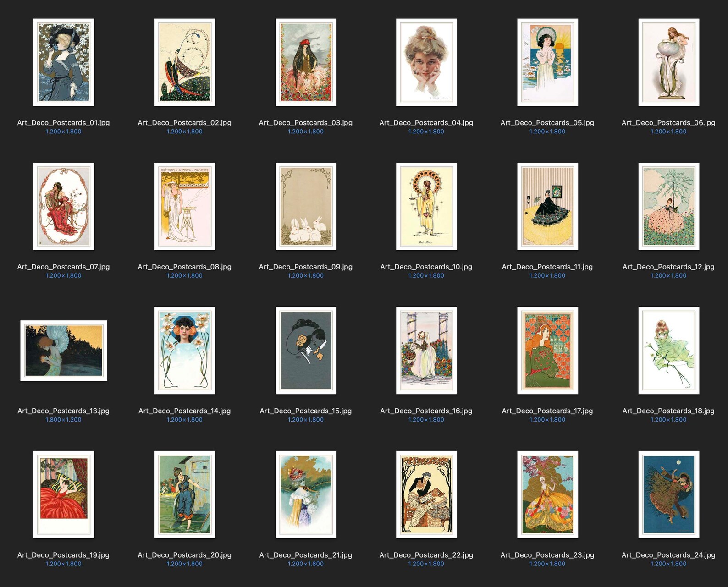
Task: Select thumbnail of Art_Deco_Postcards_04.jpg portrait
Action: [x=426, y=62]
